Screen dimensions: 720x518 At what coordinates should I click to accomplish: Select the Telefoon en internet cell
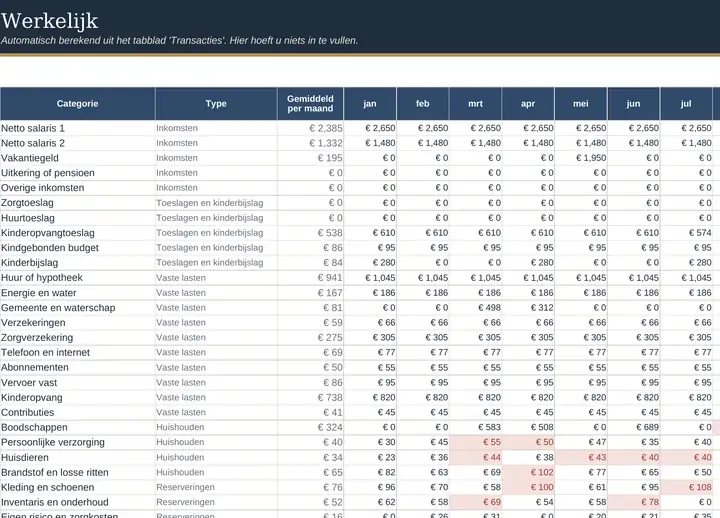click(78, 353)
